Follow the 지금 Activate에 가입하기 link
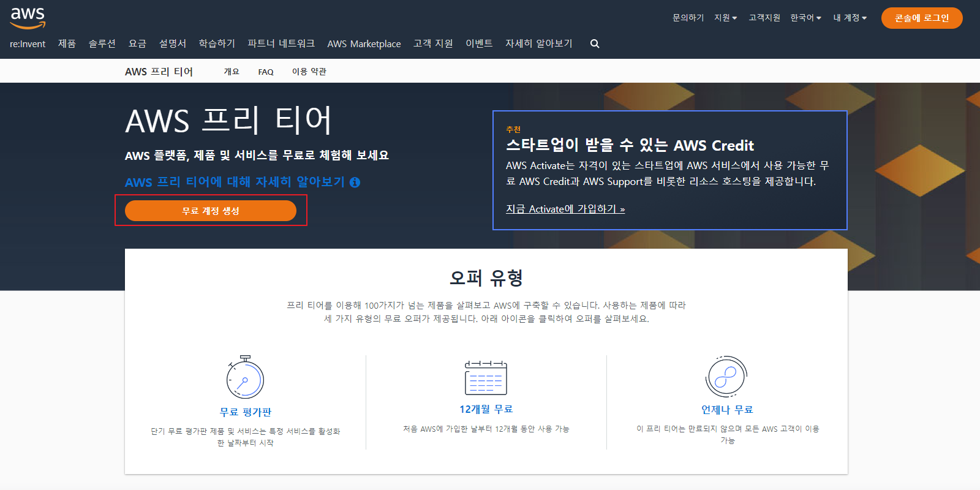Image resolution: width=980 pixels, height=490 pixels. (565, 209)
